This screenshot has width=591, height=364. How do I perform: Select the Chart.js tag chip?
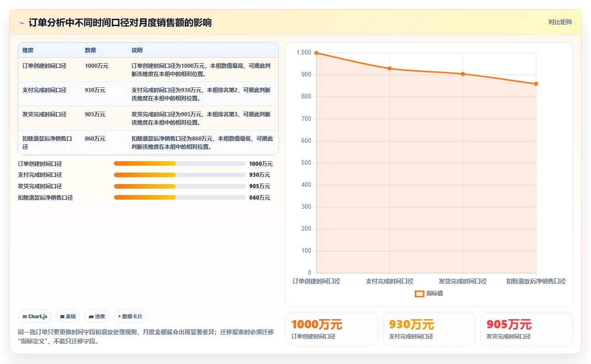pos(35,316)
